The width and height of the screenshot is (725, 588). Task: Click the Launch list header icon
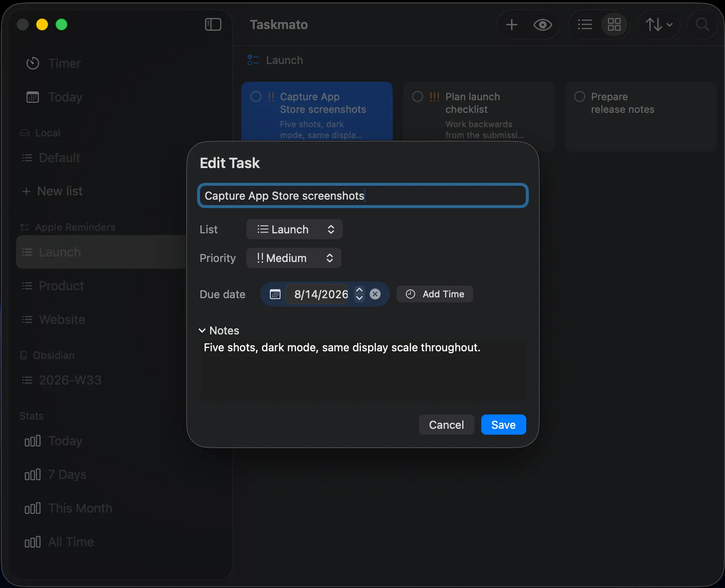pos(253,60)
